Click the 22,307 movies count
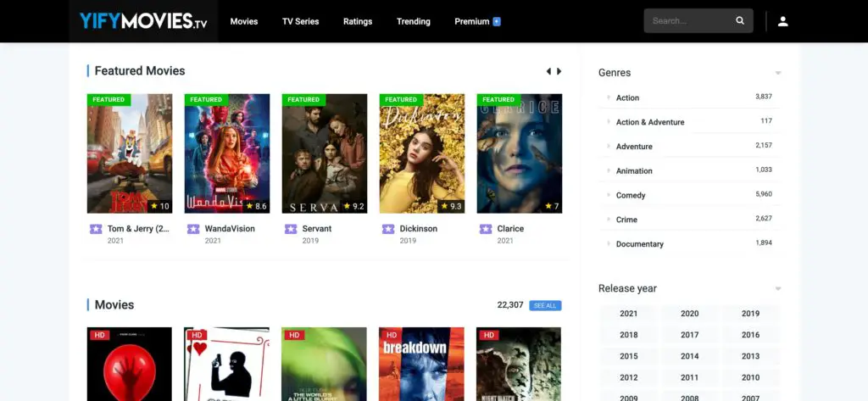The image size is (868, 401). tap(509, 305)
